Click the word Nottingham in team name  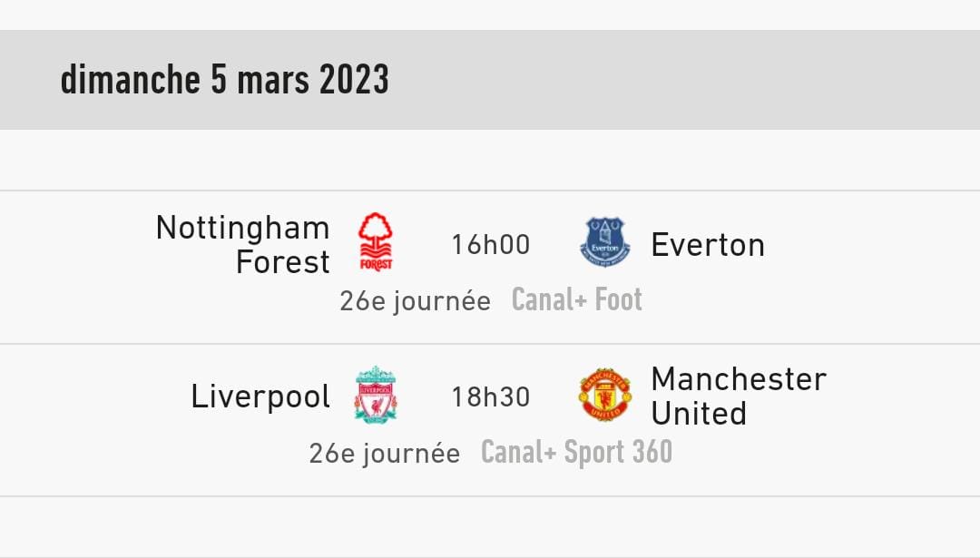point(242,228)
